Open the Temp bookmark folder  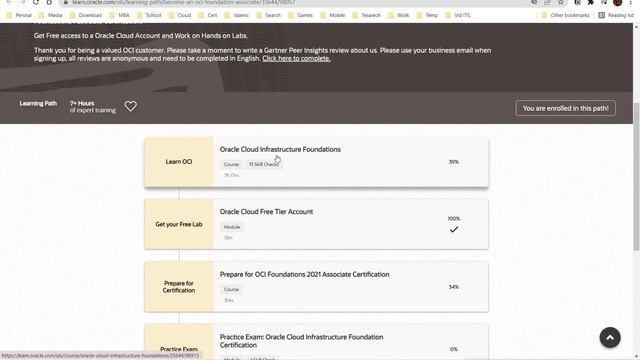tap(427, 15)
